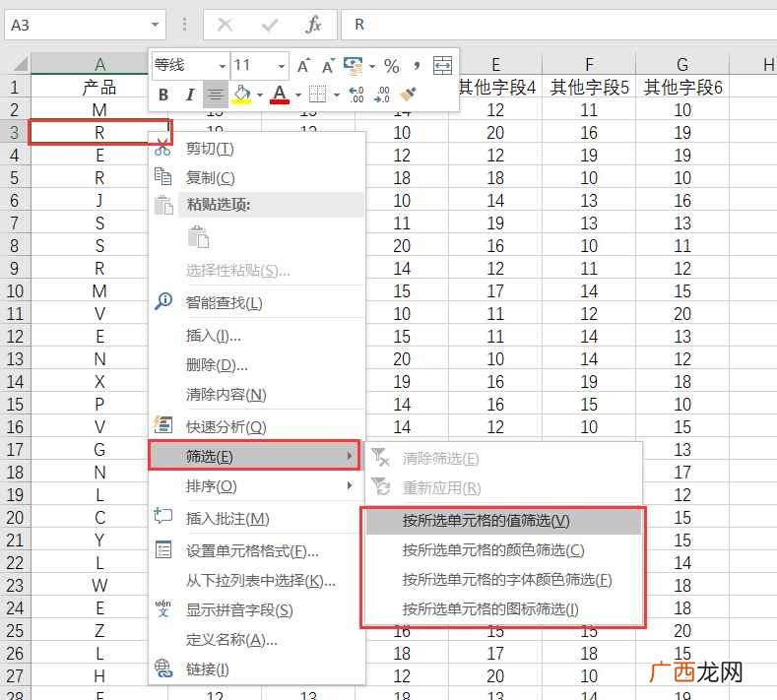Open 设置单元格格式(F)...
This screenshot has width=777, height=700.
coord(257,551)
